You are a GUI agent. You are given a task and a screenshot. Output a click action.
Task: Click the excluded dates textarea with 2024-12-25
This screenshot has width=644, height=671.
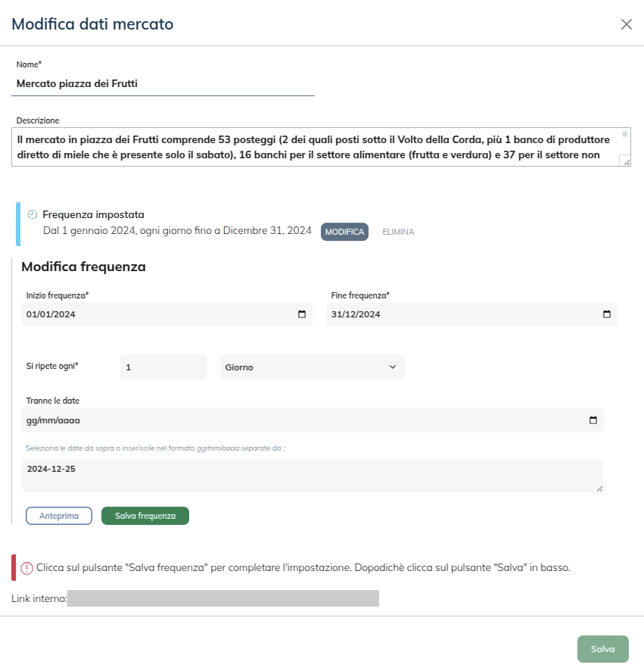[x=314, y=476]
